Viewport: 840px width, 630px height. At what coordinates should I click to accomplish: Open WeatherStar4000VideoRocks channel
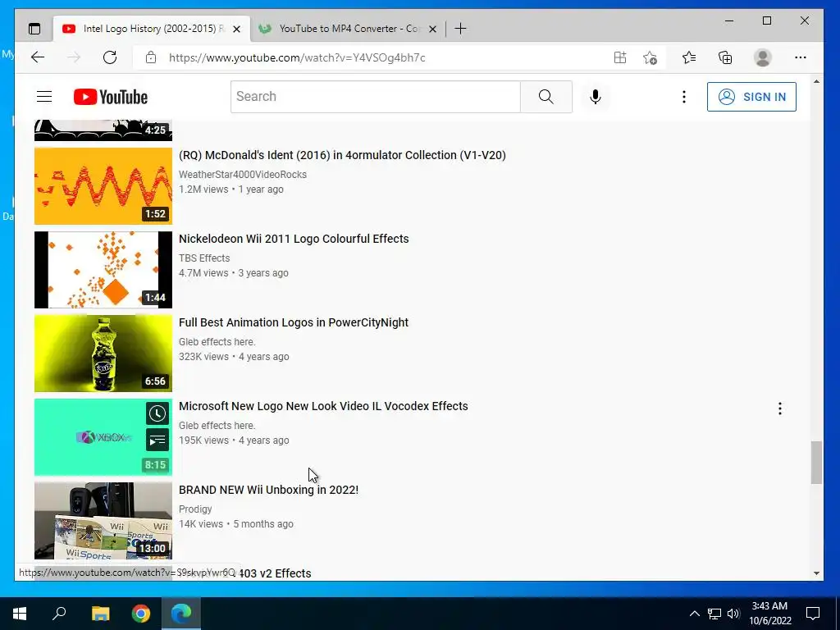point(243,175)
